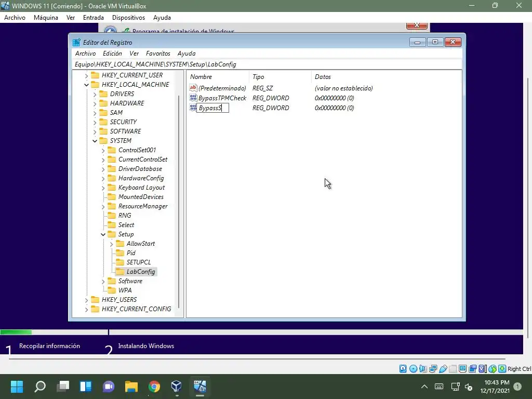Select HardwareConfig folder icon

[x=112, y=178]
